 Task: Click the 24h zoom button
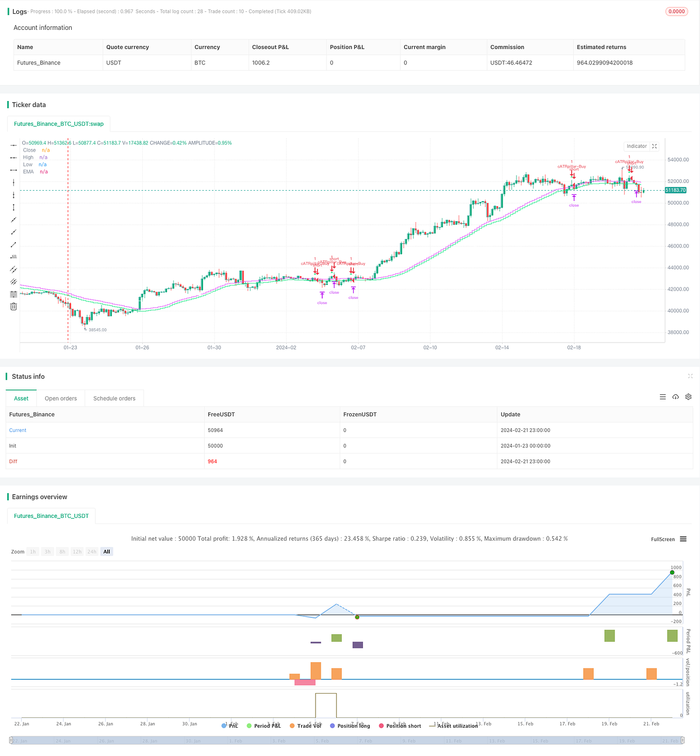pos(91,551)
